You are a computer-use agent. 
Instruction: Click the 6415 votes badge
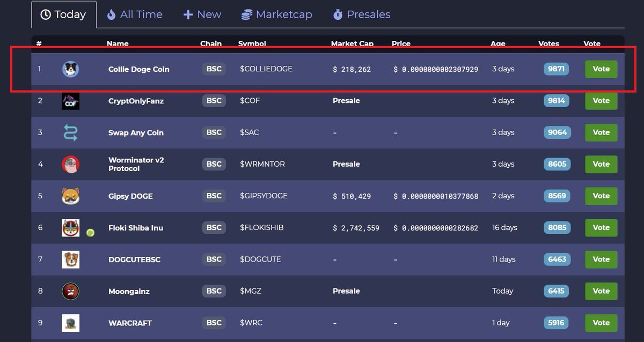557,291
